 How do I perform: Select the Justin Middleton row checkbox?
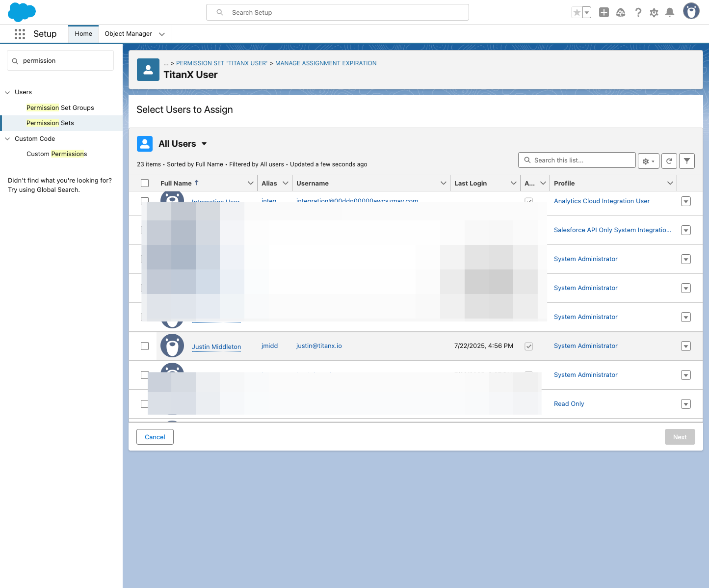[145, 346]
